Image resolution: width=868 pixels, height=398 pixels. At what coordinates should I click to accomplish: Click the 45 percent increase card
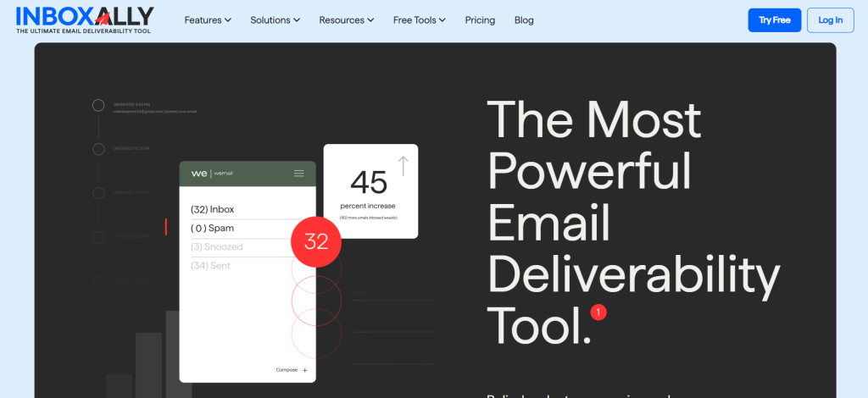tap(370, 191)
